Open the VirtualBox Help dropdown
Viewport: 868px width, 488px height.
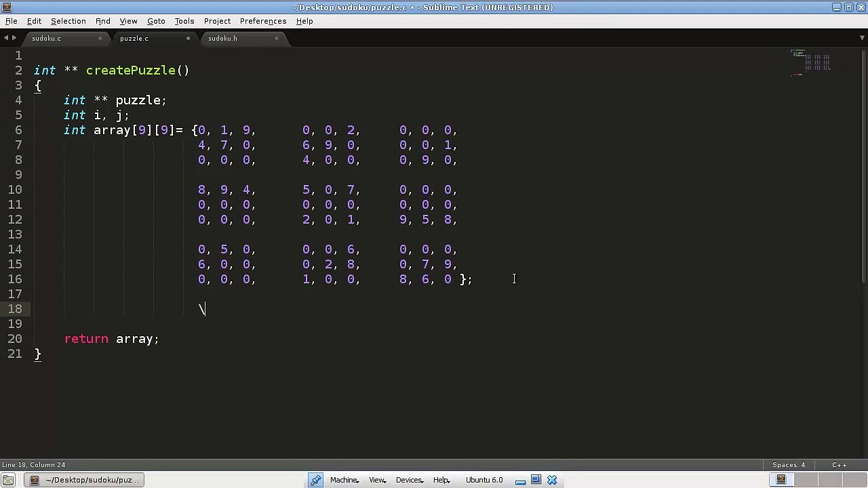441,480
